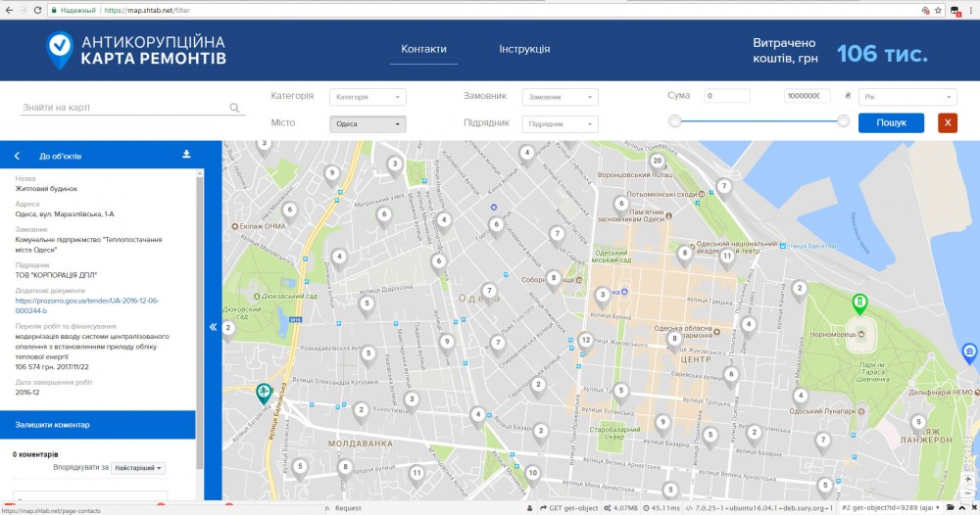Select the green marker at Чорноморець stadium

(x=859, y=303)
